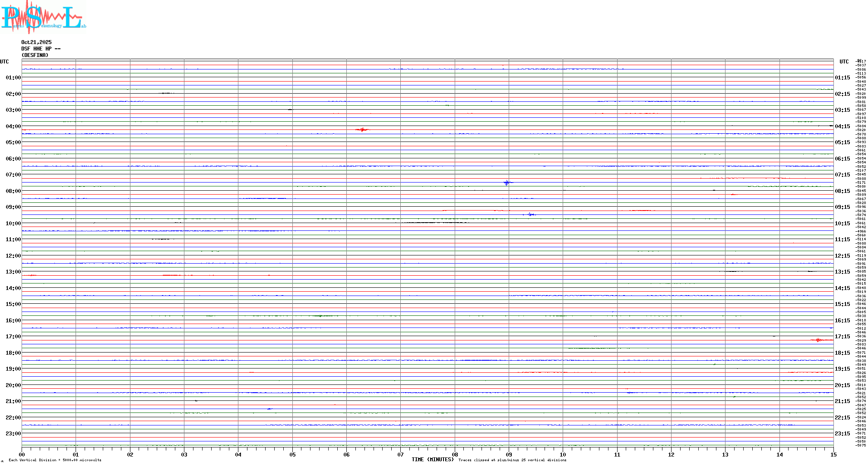Click minute marker 15 on bottom axis
The height and width of the screenshot is (466, 868).
pyautogui.click(x=833, y=455)
